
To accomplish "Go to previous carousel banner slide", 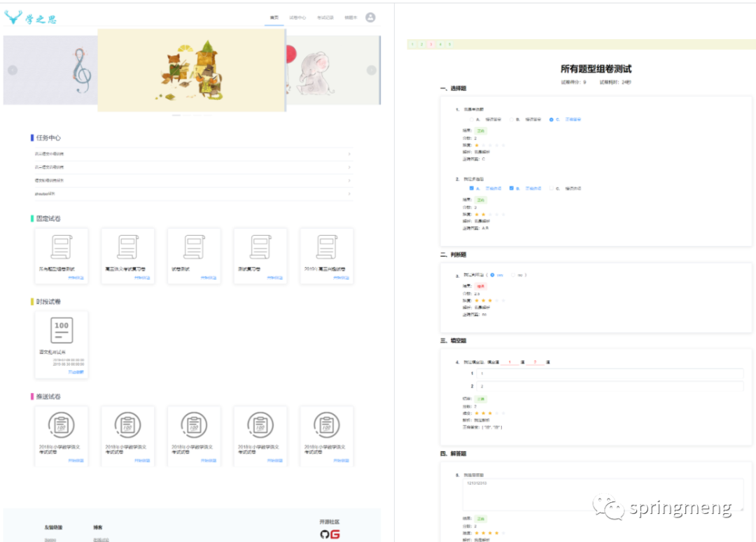I will 13,71.
